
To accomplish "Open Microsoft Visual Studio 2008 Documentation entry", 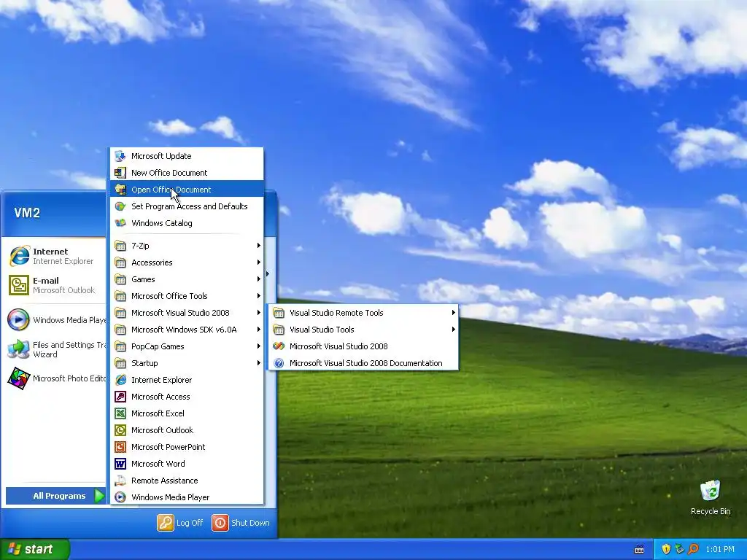I will [363, 363].
